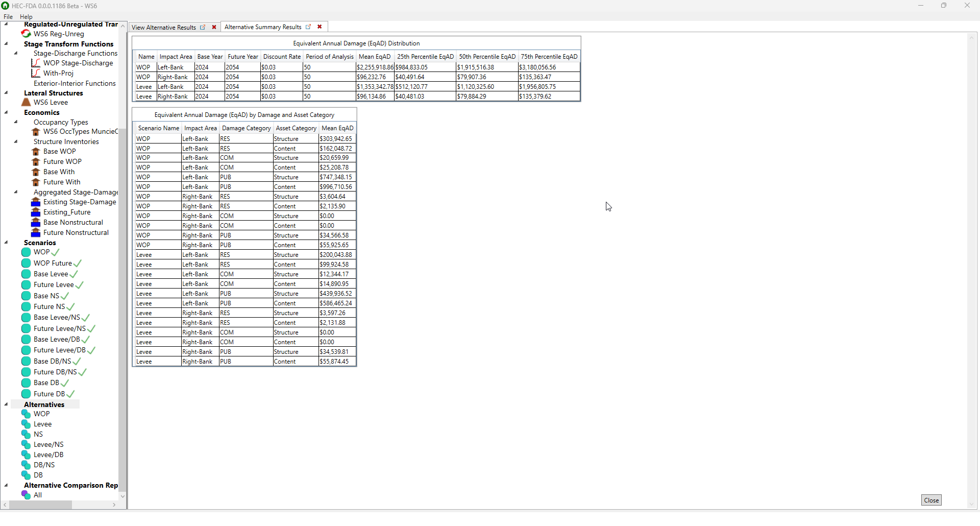
Task: Switch to View Alternative Results tab
Action: pyautogui.click(x=163, y=28)
